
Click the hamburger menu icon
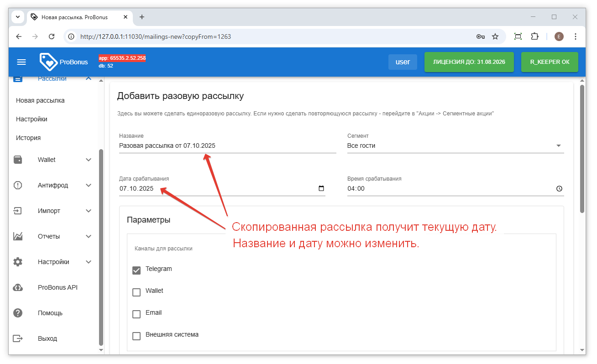(21, 62)
